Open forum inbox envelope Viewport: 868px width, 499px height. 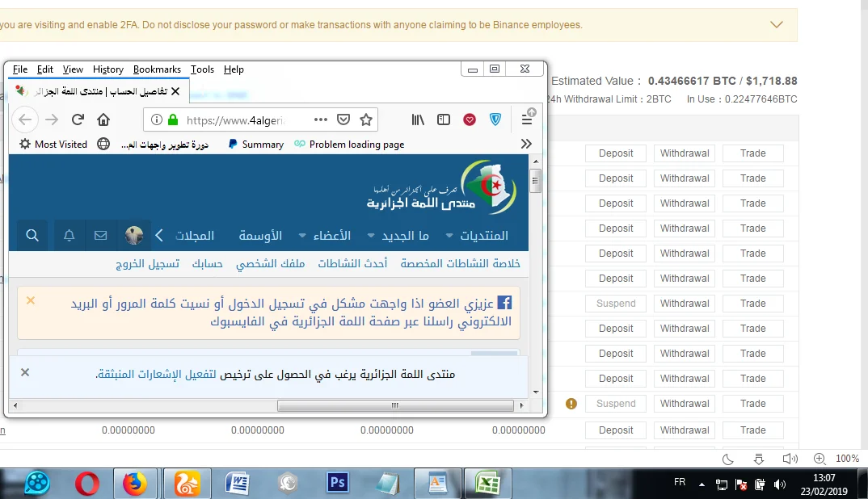coord(101,236)
